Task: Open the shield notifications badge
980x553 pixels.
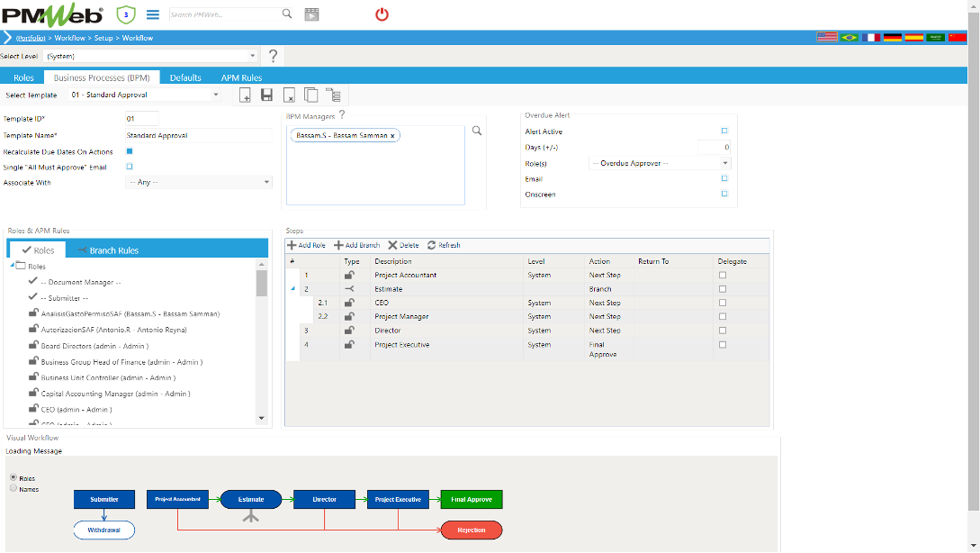Action: coord(126,14)
